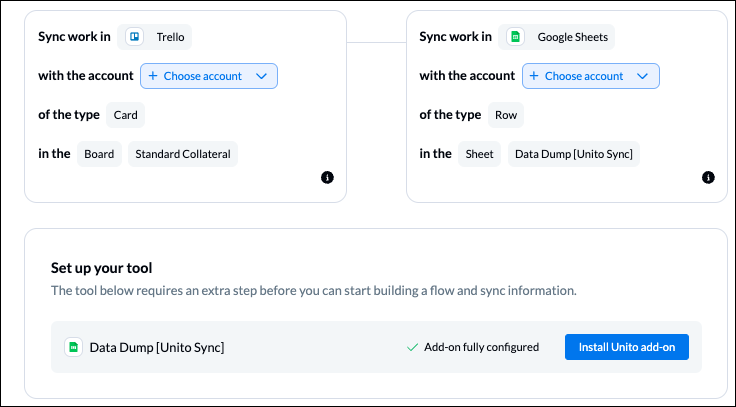Click the Card type chip
This screenshot has width=736, height=407.
point(125,115)
